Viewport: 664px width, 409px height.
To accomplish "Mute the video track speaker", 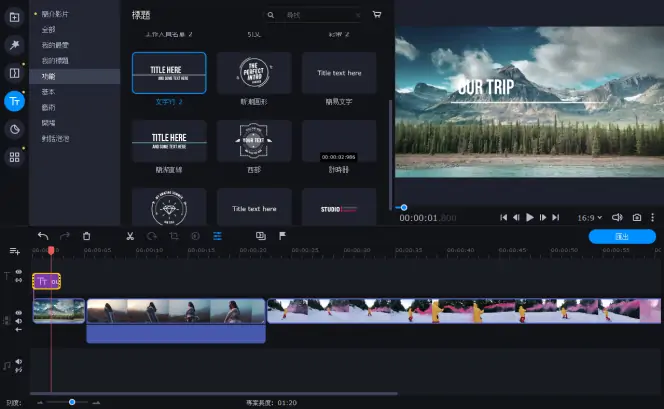I will point(19,321).
